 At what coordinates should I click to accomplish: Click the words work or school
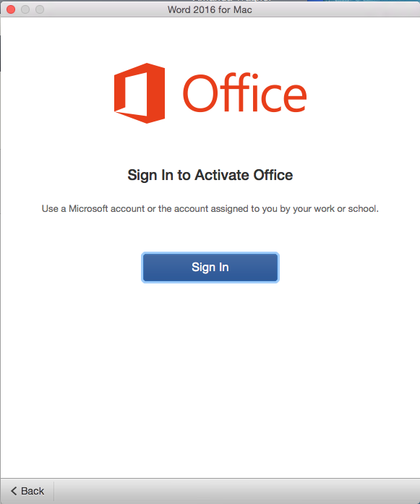(x=346, y=208)
